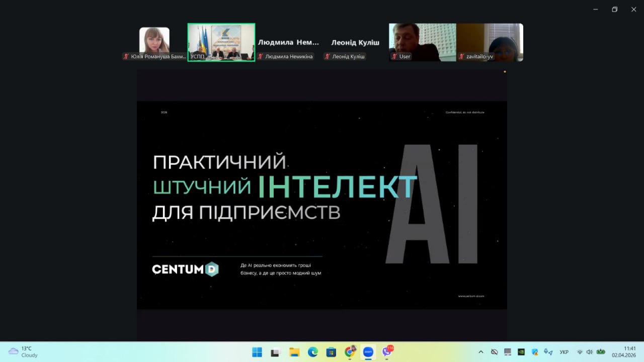
Task: Launch Google Chrome from the taskbar
Action: click(350, 352)
